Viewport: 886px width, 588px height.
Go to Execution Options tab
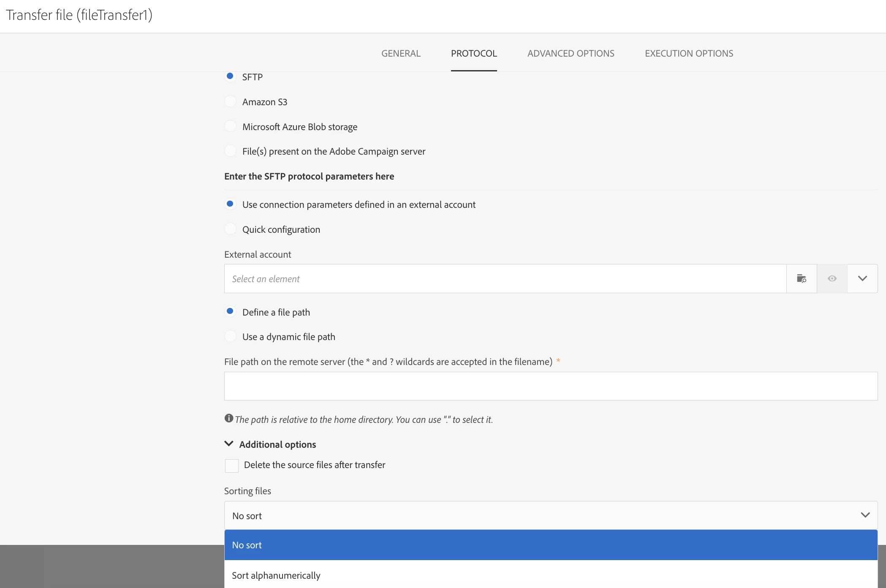pos(689,53)
